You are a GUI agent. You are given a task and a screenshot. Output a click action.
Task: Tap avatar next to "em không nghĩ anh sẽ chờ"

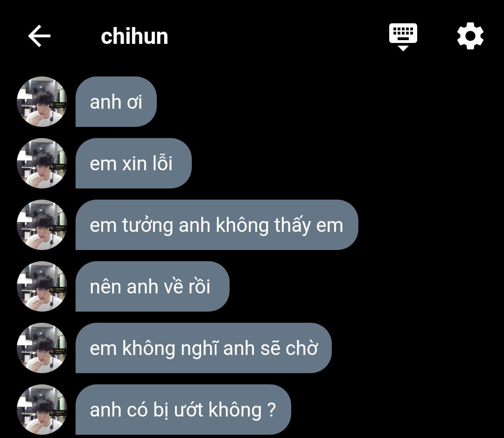42,348
